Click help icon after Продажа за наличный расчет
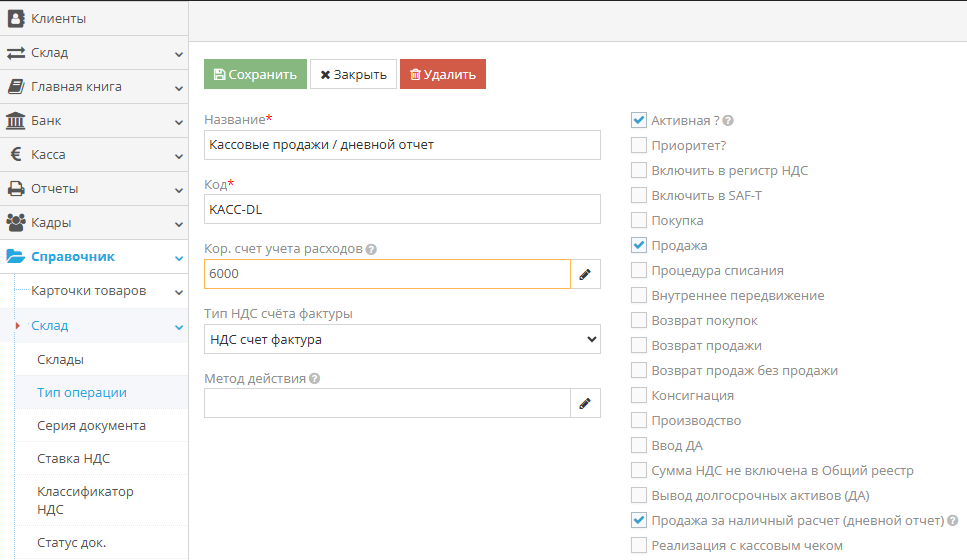Viewport: 967px width, 560px height. tap(953, 521)
